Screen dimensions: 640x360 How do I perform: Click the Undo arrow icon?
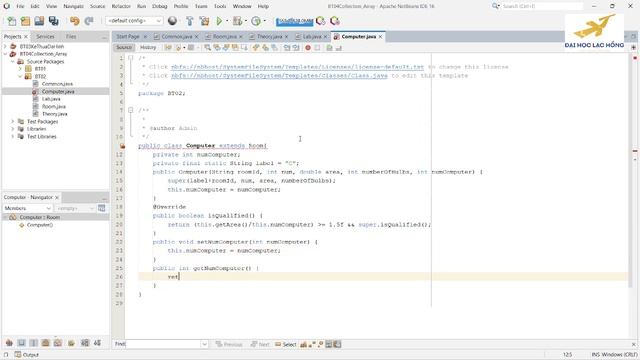click(x=75, y=21)
